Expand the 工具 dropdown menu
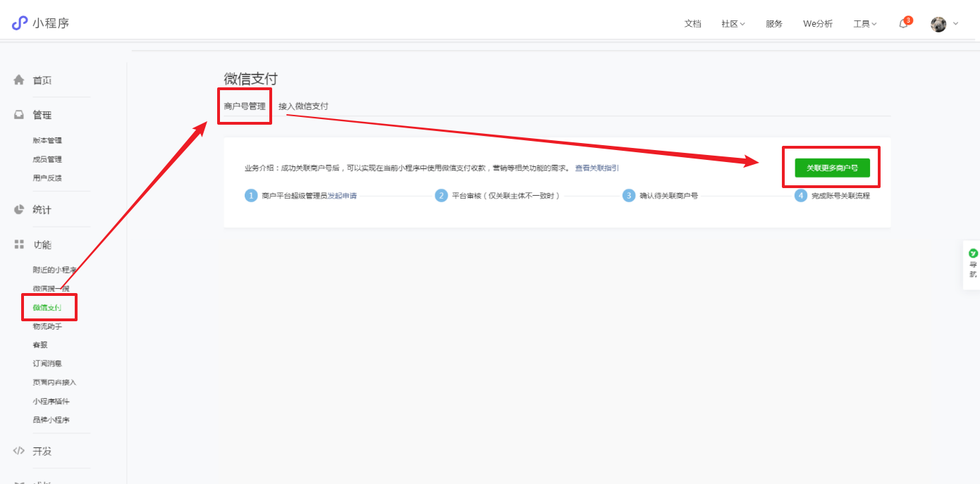 tap(865, 24)
